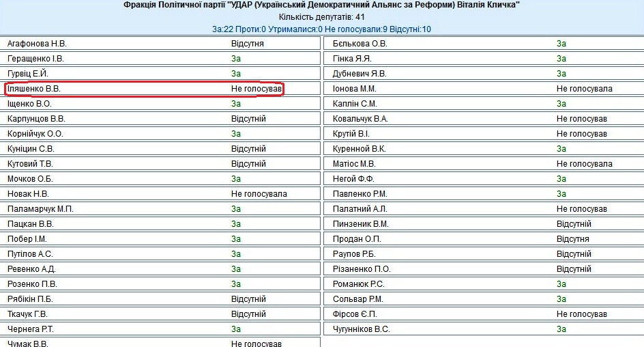This screenshot has width=644, height=347.
Task: Select deputy Куніцин С.В.
Action: pos(31,149)
